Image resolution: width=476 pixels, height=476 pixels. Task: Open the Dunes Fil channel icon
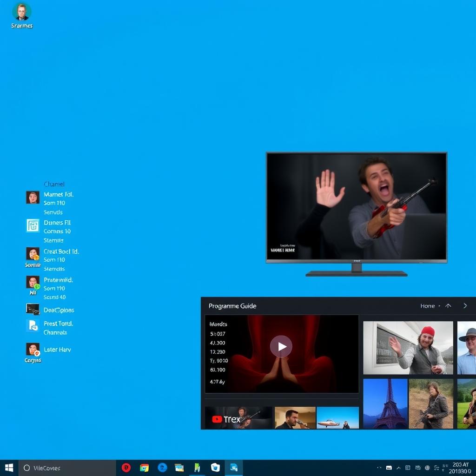[x=32, y=225]
